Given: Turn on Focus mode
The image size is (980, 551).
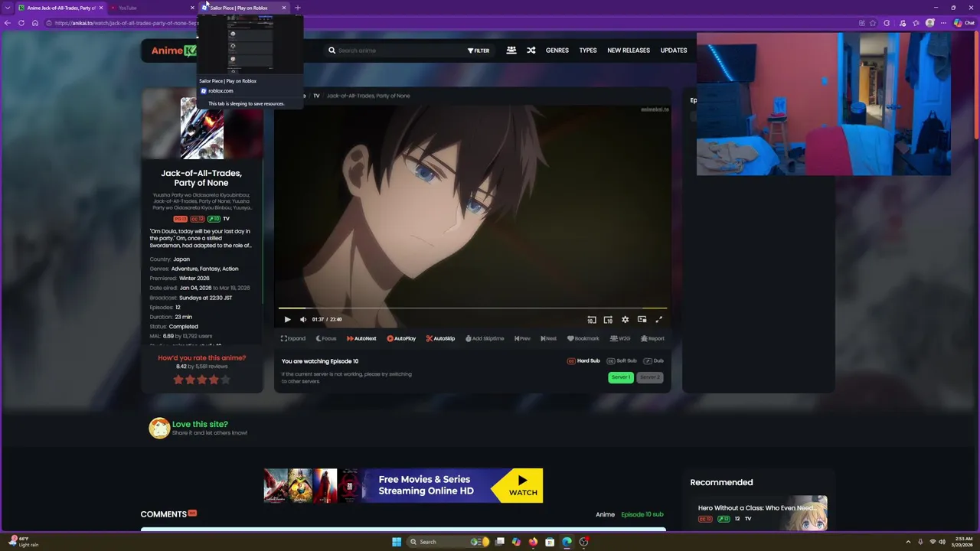Looking at the screenshot, I should [x=325, y=338].
